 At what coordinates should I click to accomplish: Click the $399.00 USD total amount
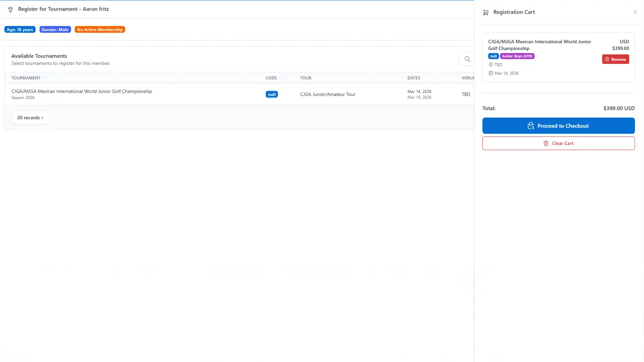619,108
